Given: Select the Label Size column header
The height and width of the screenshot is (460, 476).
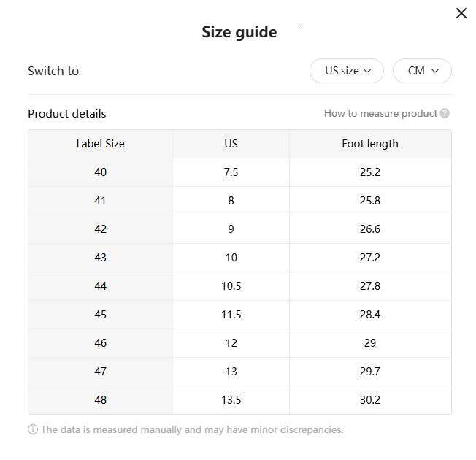Looking at the screenshot, I should point(100,144).
